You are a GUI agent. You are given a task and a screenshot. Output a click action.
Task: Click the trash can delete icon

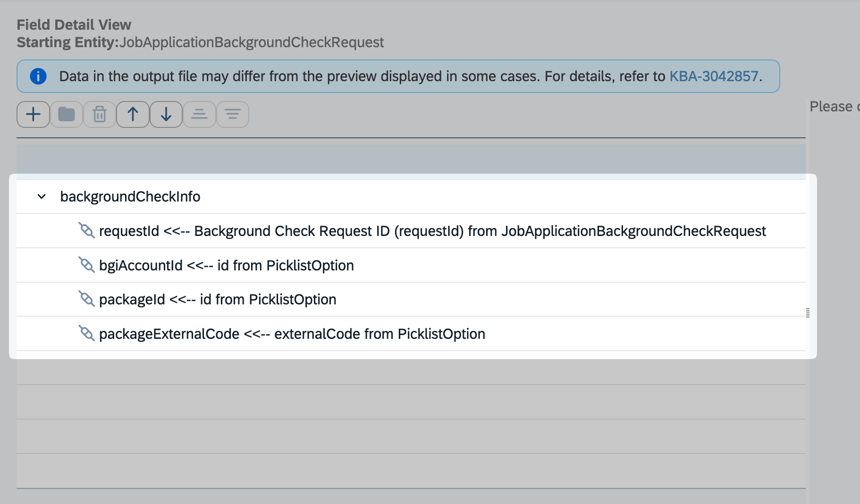(x=100, y=114)
